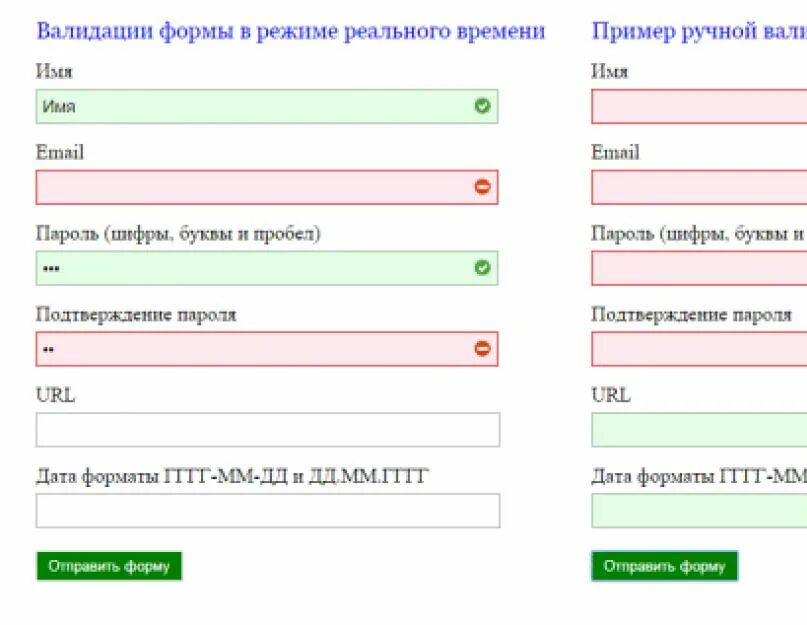This screenshot has height=625, width=807.
Task: Click the green date field in the right form
Action: click(699, 511)
